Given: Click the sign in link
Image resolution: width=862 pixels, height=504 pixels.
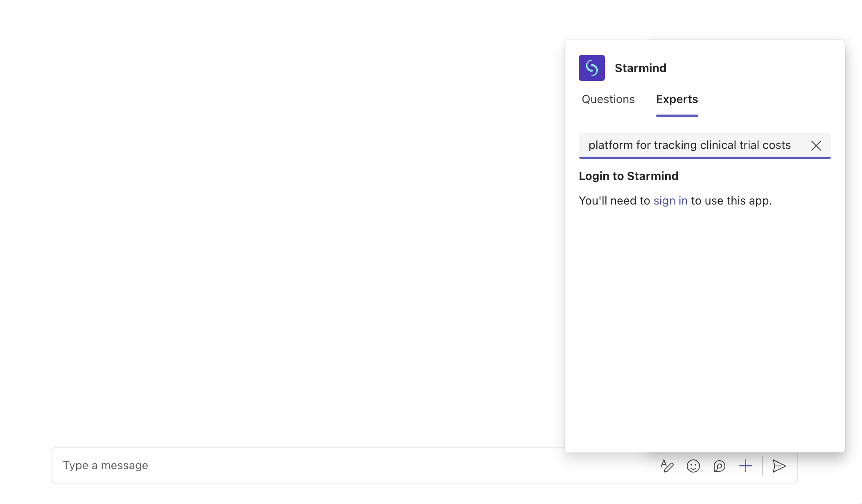Looking at the screenshot, I should 670,200.
